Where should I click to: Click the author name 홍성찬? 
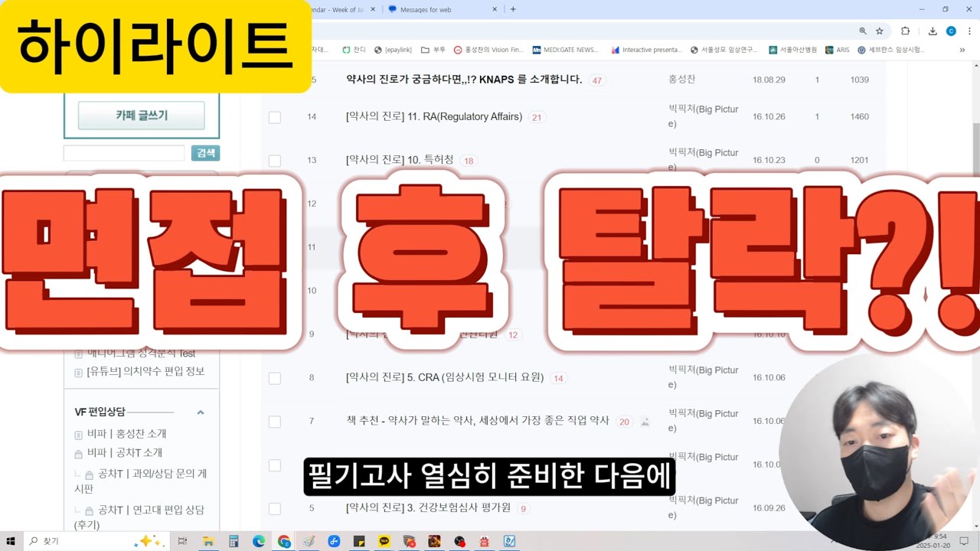coord(681,80)
